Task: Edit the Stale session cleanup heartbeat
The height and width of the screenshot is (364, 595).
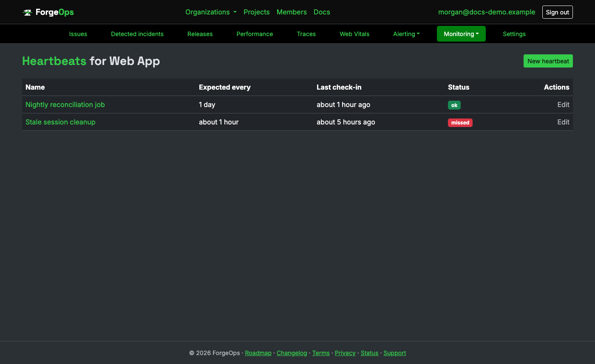Action: (x=564, y=122)
